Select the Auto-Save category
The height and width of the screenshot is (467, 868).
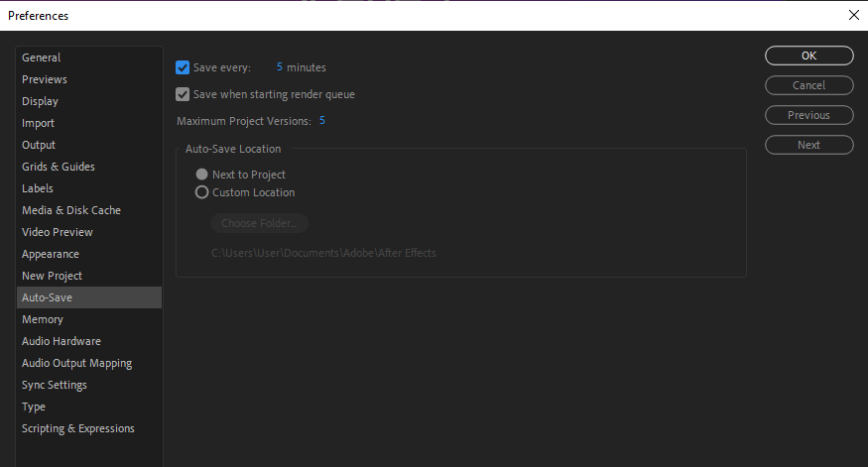pos(88,297)
